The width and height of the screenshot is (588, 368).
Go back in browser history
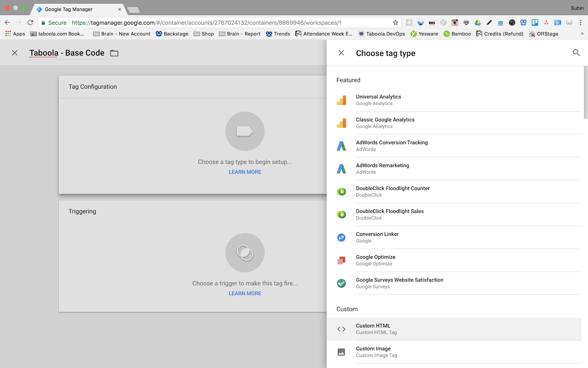coord(7,22)
